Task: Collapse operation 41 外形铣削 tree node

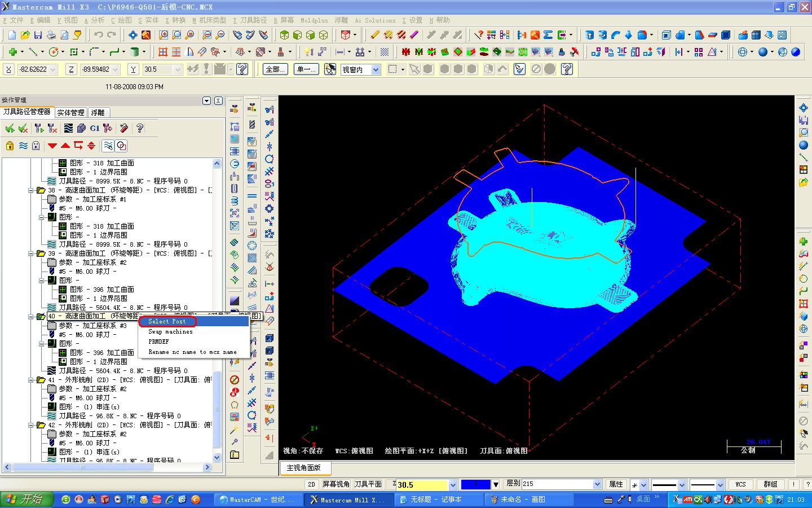Action: click(32, 380)
